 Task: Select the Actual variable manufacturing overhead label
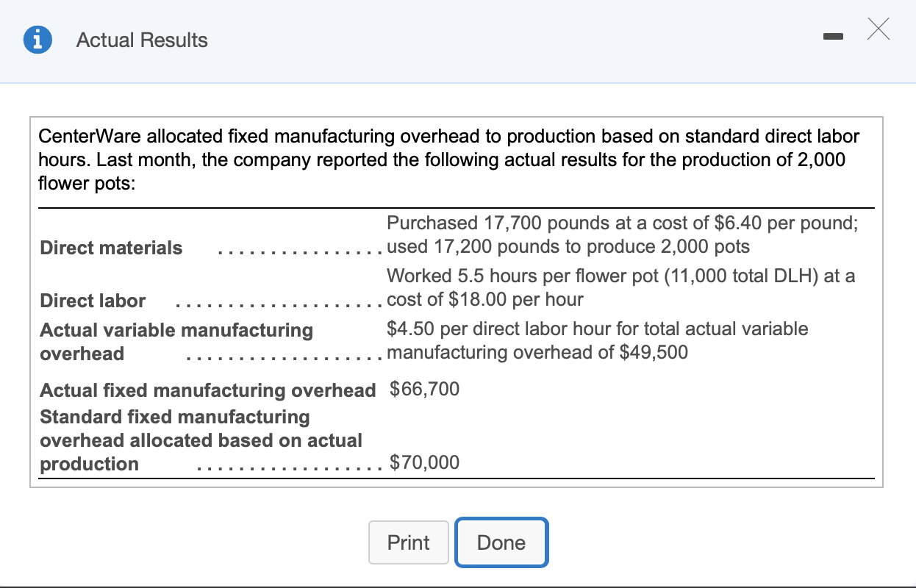[x=176, y=342]
